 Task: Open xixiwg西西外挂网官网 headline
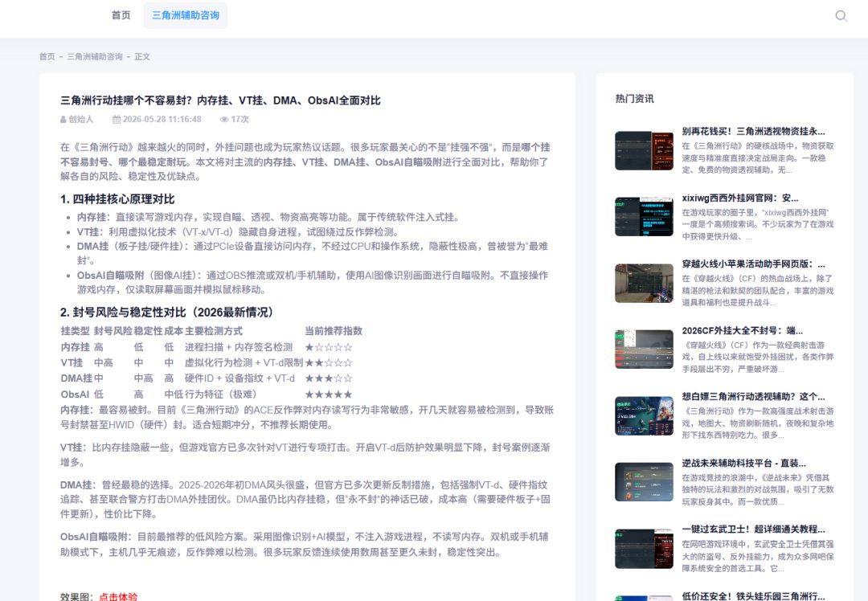(x=740, y=198)
